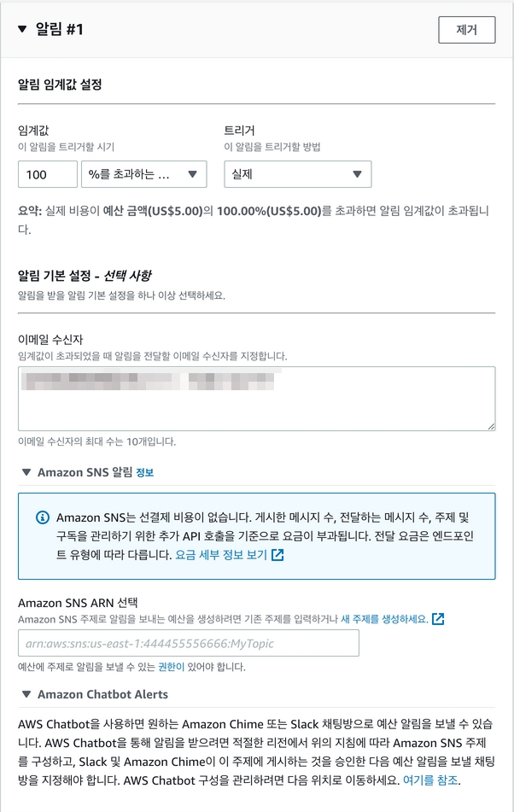Click the email textarea resize handle
Viewport: 514px width, 812px height.
[x=491, y=425]
